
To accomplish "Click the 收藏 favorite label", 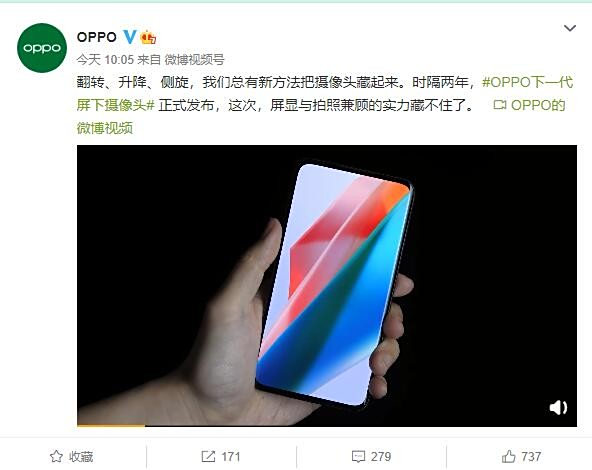I will point(81,456).
